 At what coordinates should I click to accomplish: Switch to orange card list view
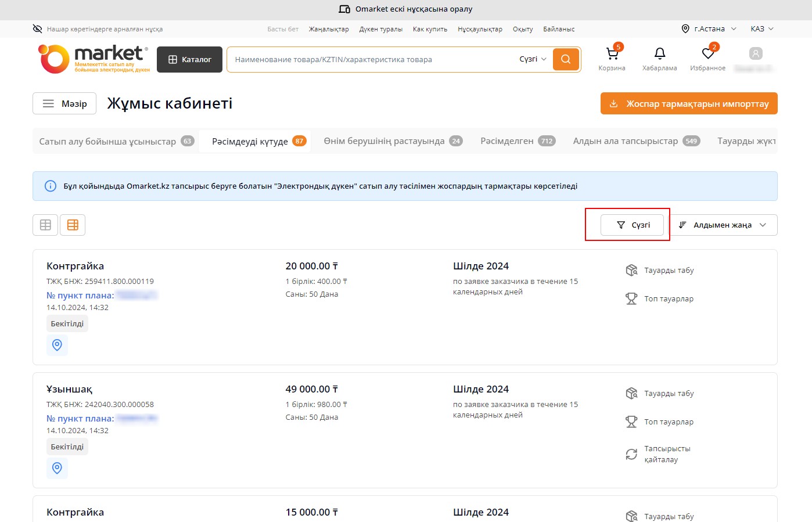click(73, 225)
